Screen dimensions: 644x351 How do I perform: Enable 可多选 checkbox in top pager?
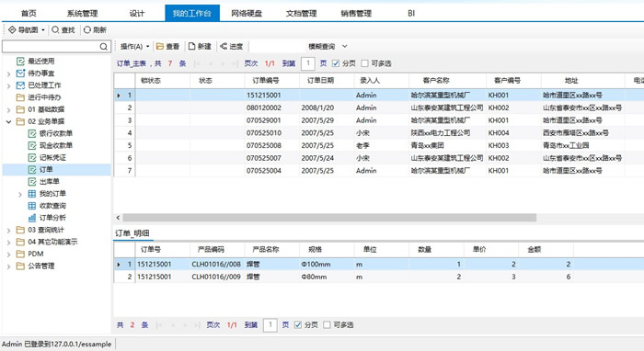(364, 63)
